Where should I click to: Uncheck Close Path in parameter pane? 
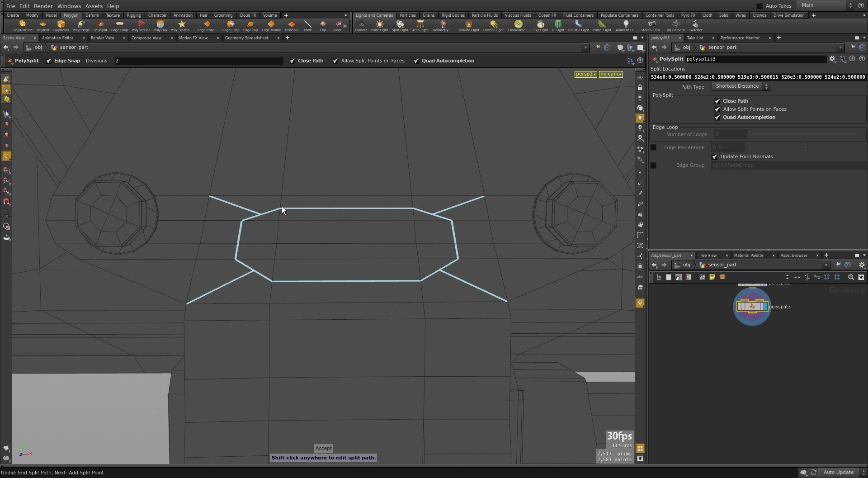[717, 101]
